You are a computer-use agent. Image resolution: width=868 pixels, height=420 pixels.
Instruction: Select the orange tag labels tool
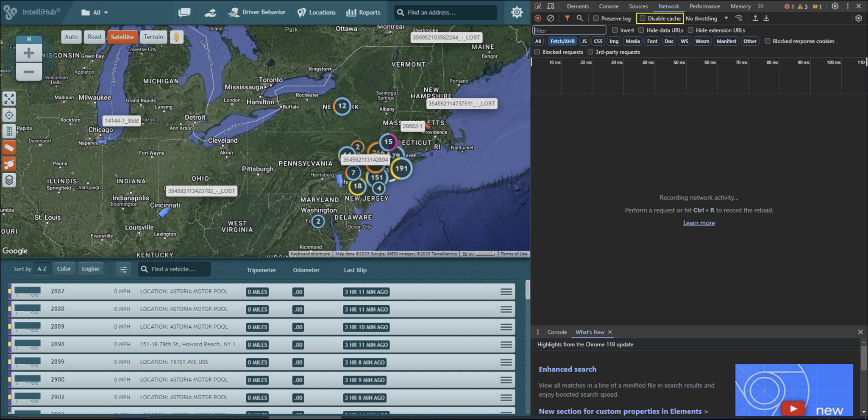click(9, 147)
